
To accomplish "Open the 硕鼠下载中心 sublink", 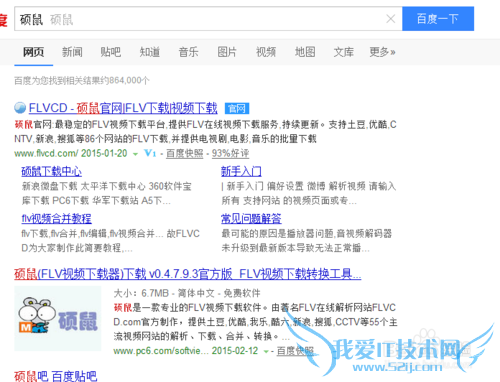I will [x=52, y=171].
